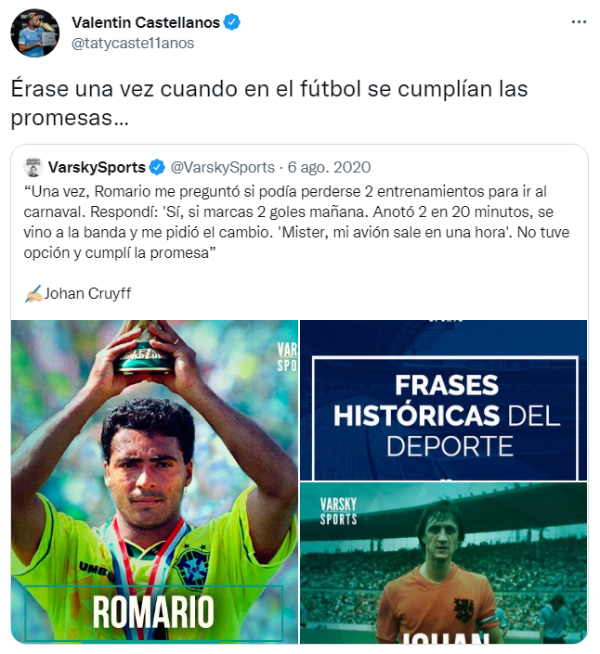Click the partial Varsky logo on Romario image

click(x=287, y=357)
